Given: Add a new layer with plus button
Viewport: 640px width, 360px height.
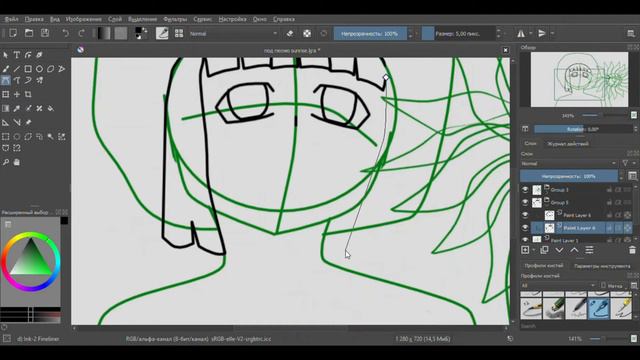Looking at the screenshot, I should [x=525, y=250].
